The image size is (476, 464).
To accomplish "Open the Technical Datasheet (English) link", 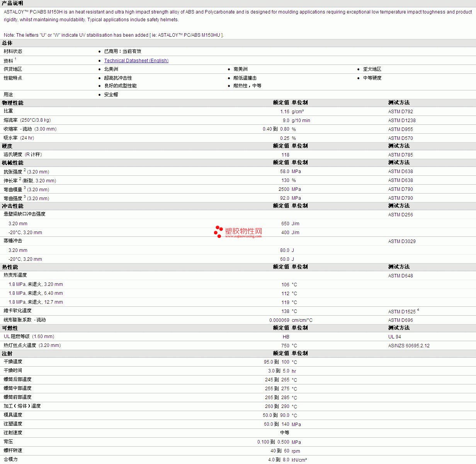I will 136,61.
